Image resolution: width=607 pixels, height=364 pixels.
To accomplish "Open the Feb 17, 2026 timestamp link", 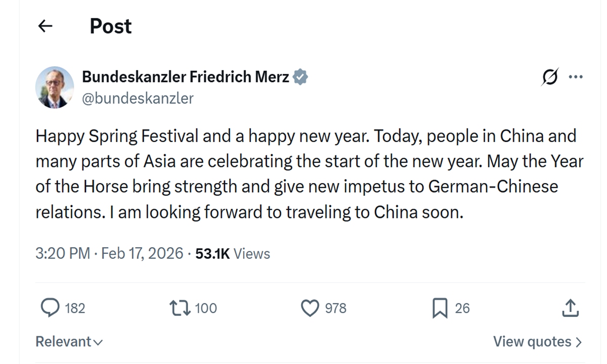I will click(142, 253).
